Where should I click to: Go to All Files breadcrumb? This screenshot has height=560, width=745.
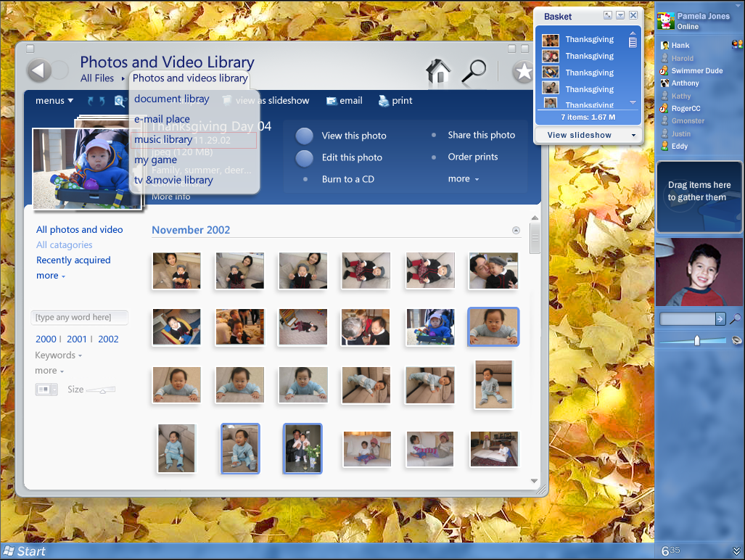(97, 78)
